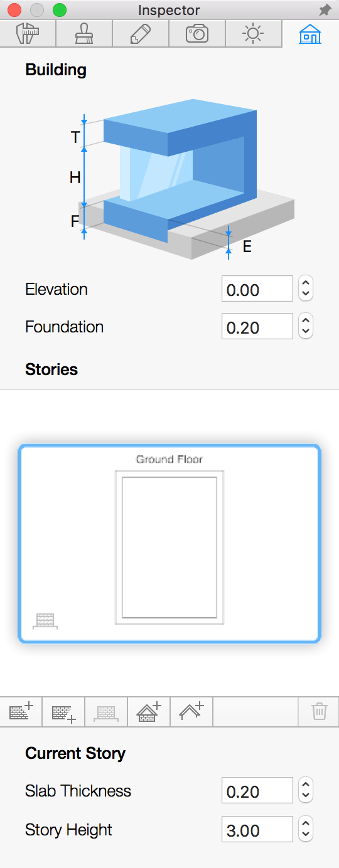Image resolution: width=339 pixels, height=868 pixels.
Task: Adjust Slab Thickness with its stepper arrows
Action: tap(306, 791)
